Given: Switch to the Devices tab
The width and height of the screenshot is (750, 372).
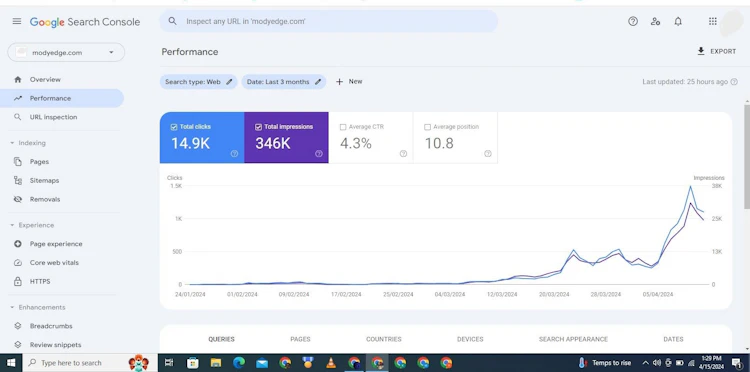Looking at the screenshot, I should click(x=470, y=339).
